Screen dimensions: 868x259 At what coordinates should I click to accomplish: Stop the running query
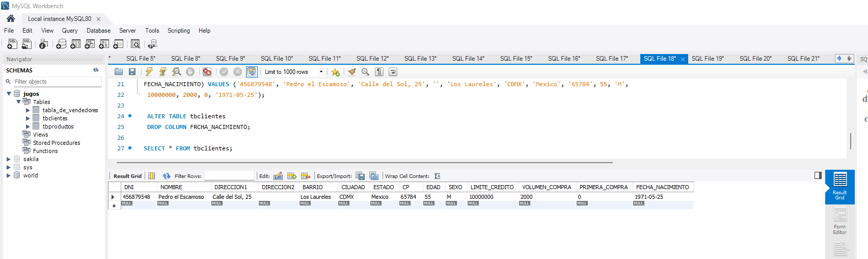[x=190, y=72]
